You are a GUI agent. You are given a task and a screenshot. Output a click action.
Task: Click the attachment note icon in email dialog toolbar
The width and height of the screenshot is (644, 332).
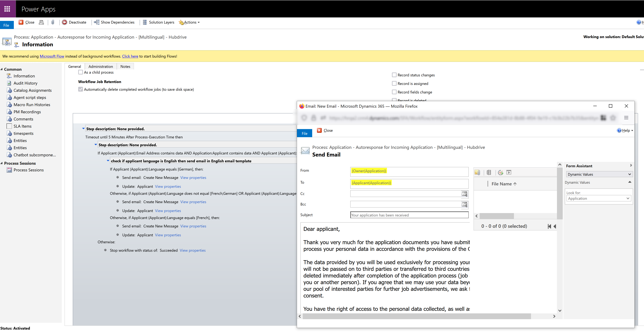[x=478, y=172]
